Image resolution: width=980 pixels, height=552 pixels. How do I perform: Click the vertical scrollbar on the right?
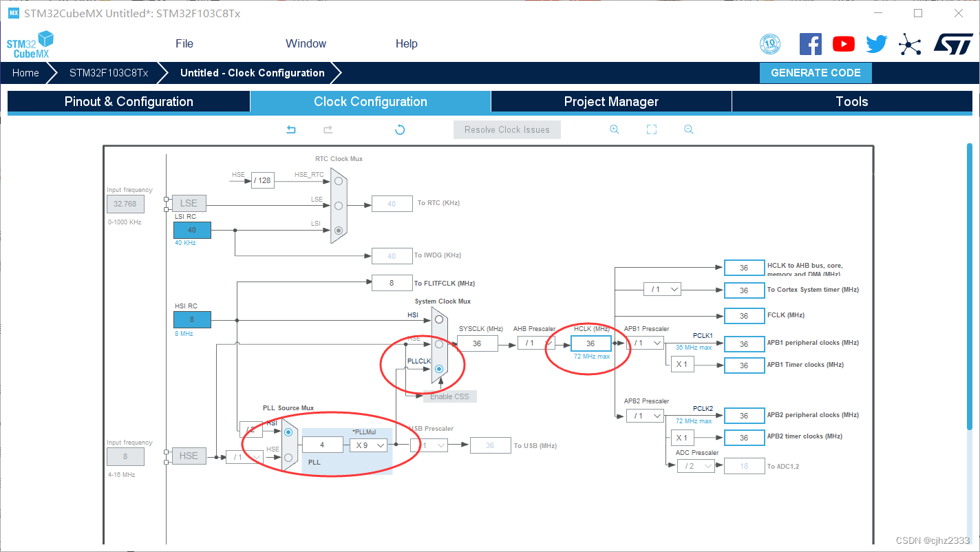pos(970,285)
